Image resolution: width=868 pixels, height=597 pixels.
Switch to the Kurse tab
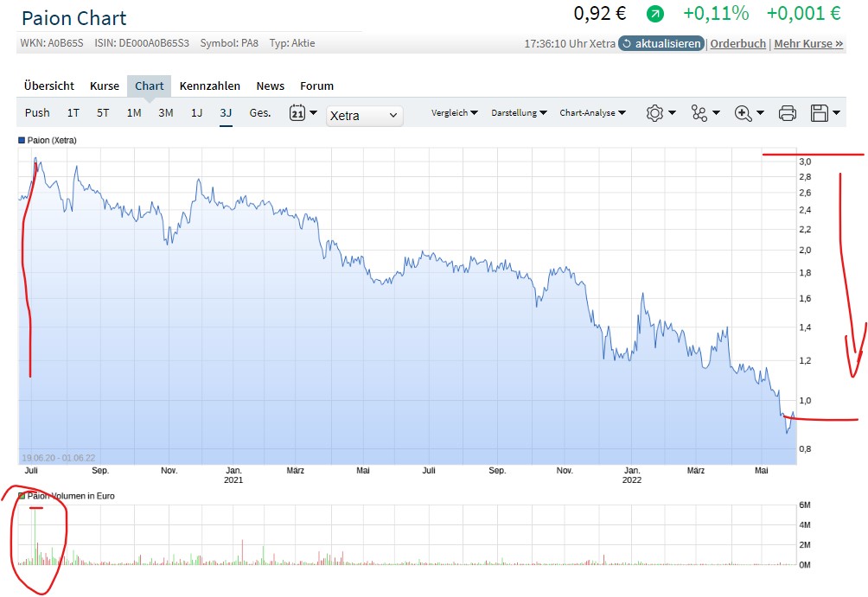click(105, 86)
